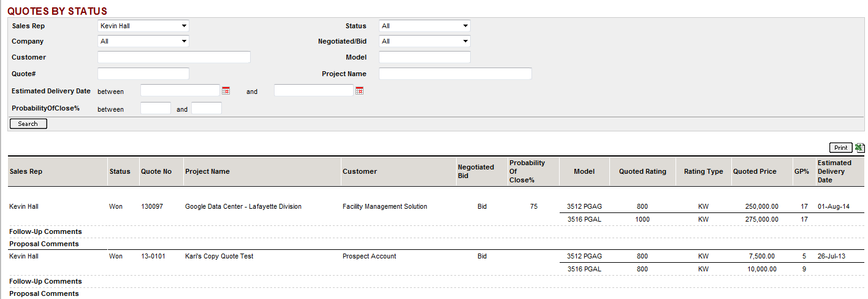Click the Excel export icon
The height and width of the screenshot is (299, 868).
tap(859, 148)
